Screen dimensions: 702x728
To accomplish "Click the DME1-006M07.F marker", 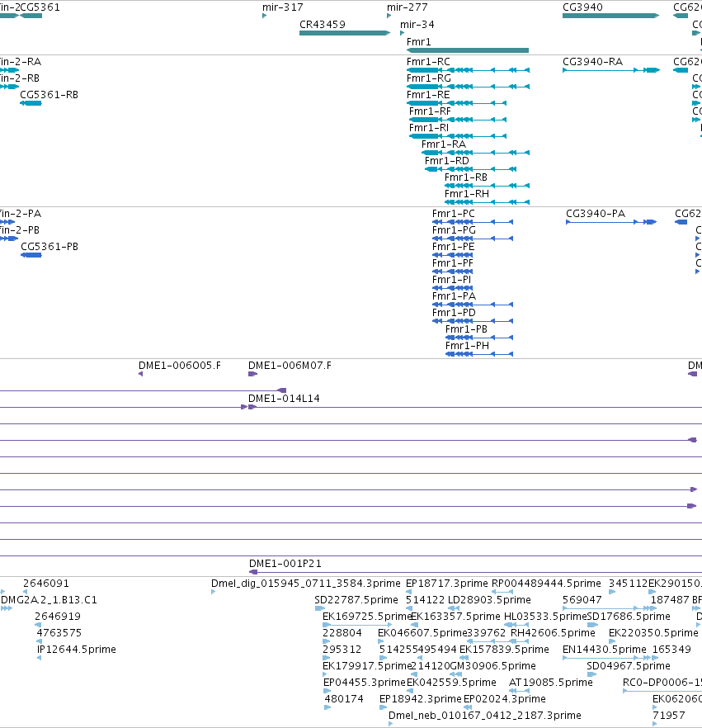I will tap(252, 374).
